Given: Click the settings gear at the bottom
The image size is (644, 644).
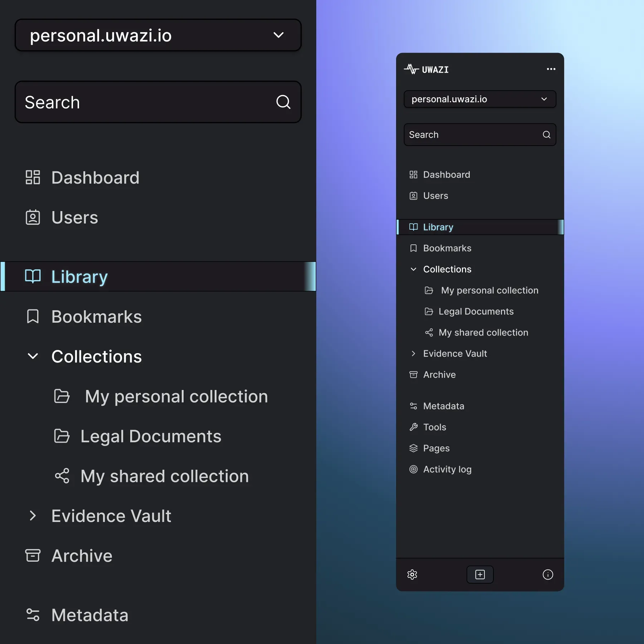Looking at the screenshot, I should 412,575.
